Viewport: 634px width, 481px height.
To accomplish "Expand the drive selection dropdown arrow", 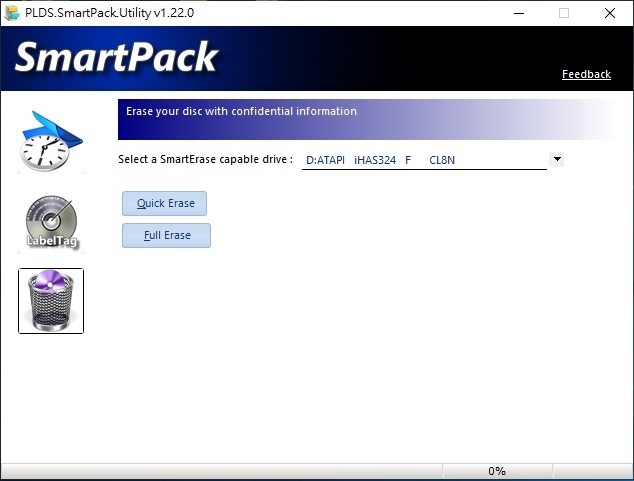I will pyautogui.click(x=557, y=159).
